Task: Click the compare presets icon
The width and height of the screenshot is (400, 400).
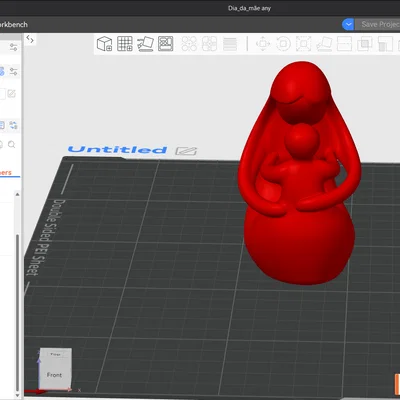Action: 13,125
